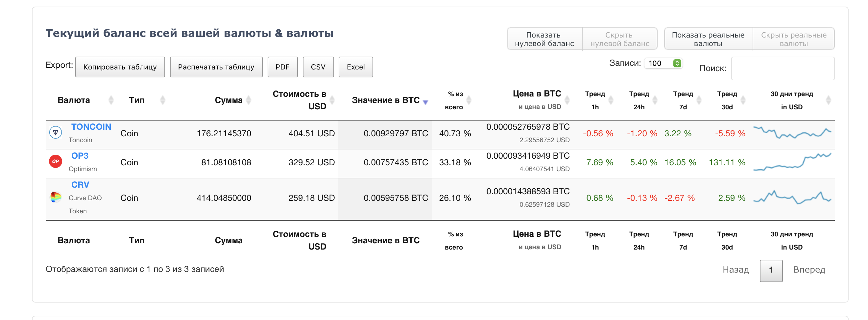Screen dimensions: 868x320
Task: Sort by Тренд 24h arrows
Action: [x=655, y=100]
